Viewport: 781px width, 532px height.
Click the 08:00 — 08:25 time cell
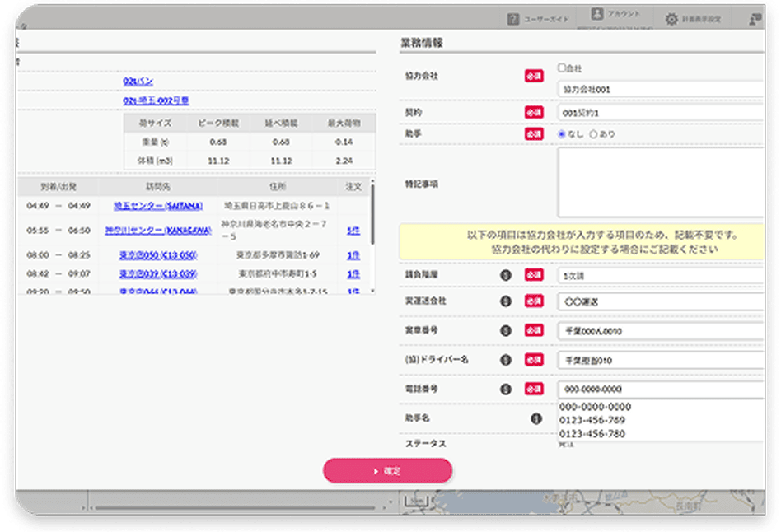click(58, 255)
